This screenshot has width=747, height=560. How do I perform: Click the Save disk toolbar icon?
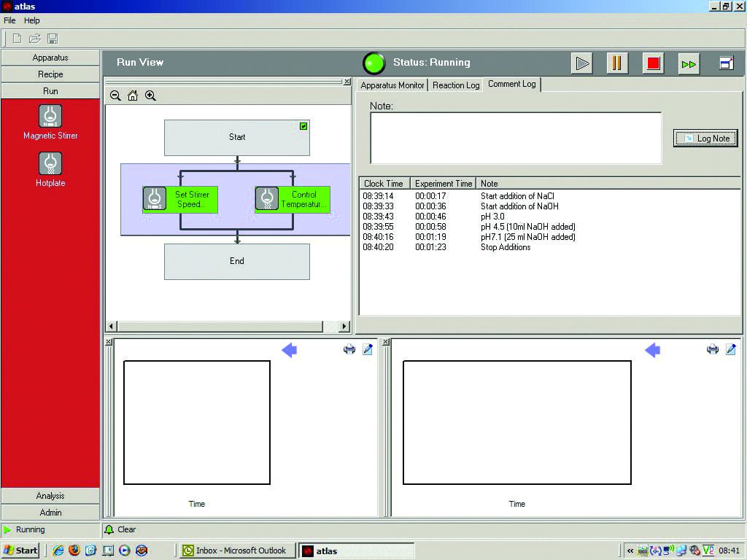53,39
